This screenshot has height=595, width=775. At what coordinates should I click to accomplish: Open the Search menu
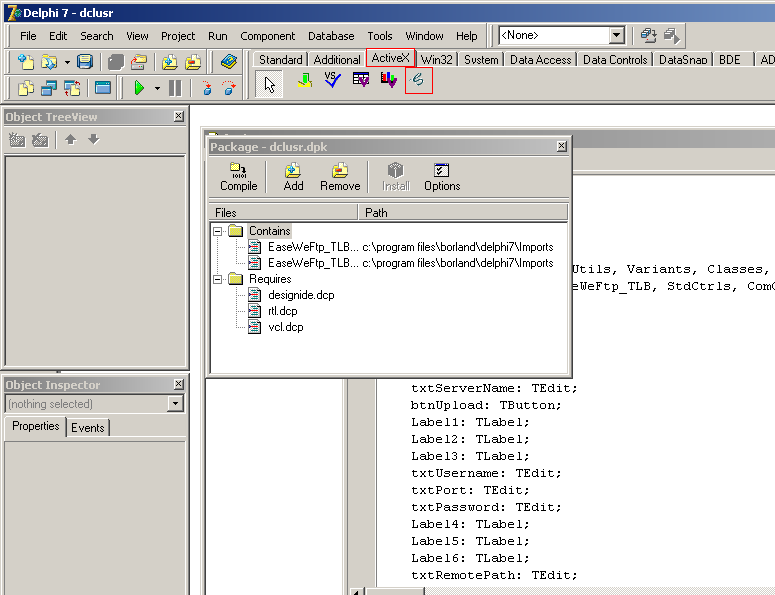click(x=97, y=36)
